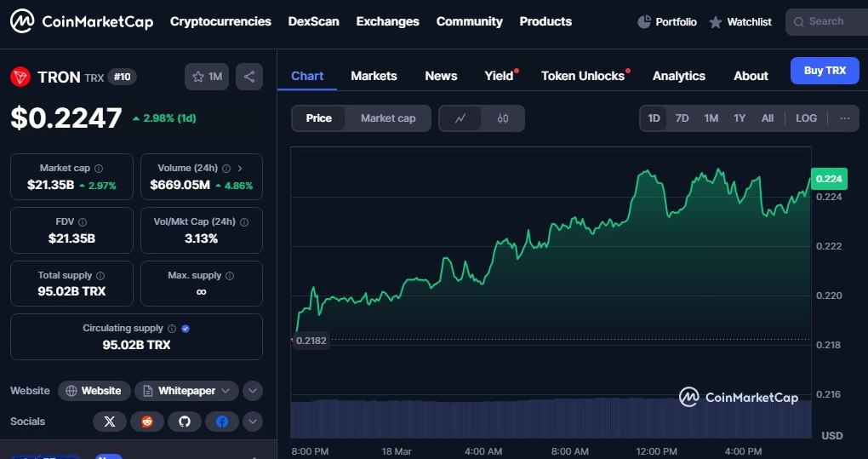Open the Watchlist star link
Screen dimensions: 868x459
[740, 22]
